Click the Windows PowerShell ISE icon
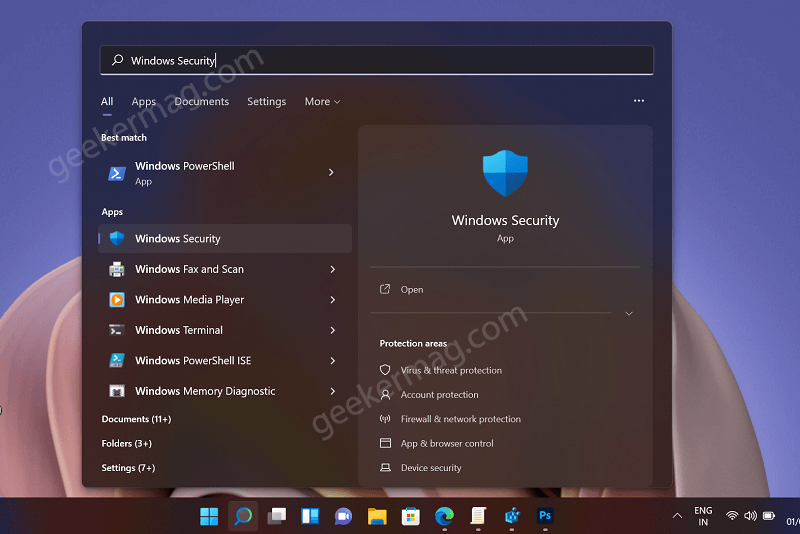800x534 pixels. click(117, 360)
